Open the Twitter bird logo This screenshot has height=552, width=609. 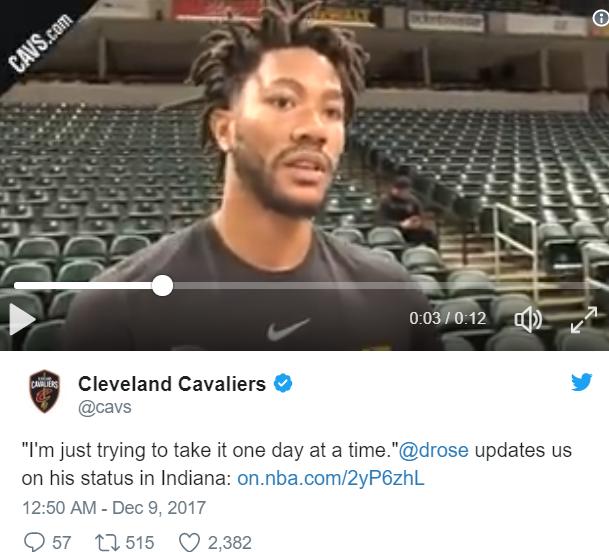[x=581, y=382]
